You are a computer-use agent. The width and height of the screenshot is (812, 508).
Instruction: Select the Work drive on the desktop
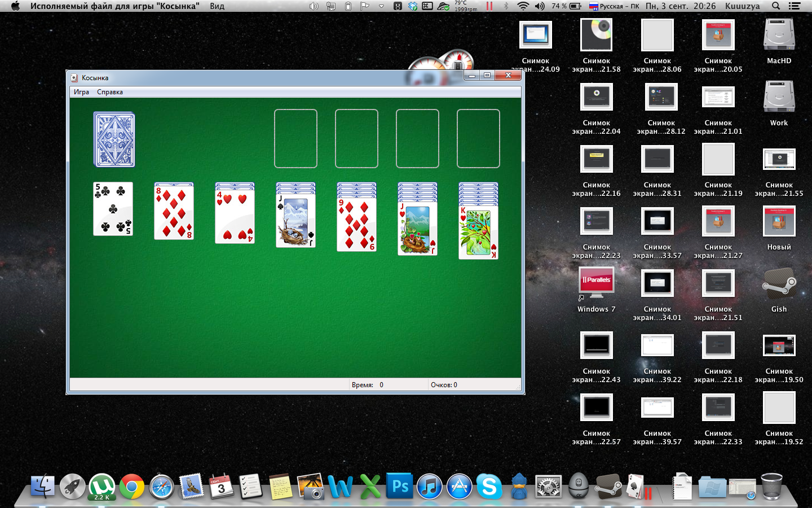[779, 103]
